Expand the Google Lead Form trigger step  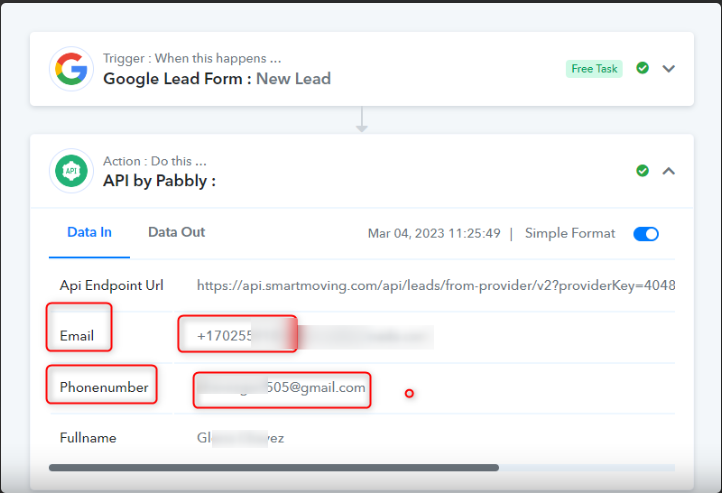[x=669, y=69]
